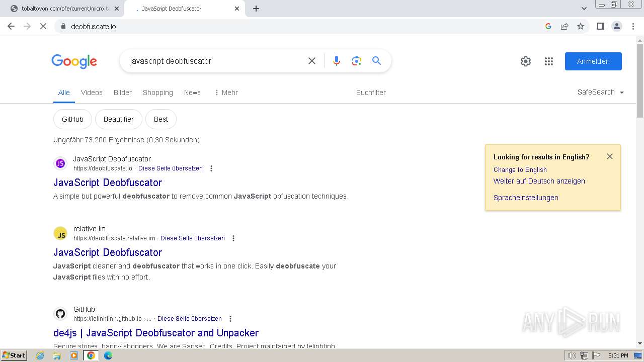644x362 pixels.
Task: Translate the relative.im result page
Action: (x=193, y=238)
